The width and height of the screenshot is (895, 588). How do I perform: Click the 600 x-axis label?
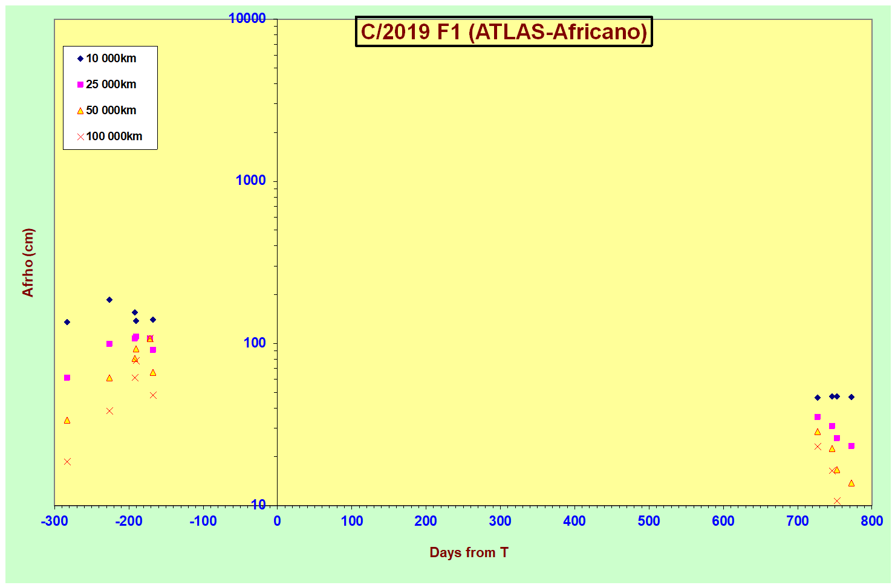coord(723,522)
